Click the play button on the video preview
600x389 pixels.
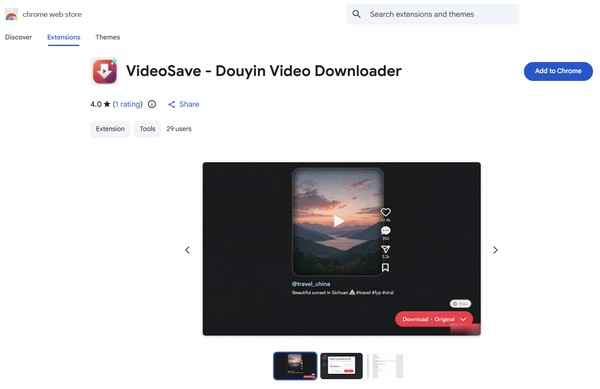point(338,221)
